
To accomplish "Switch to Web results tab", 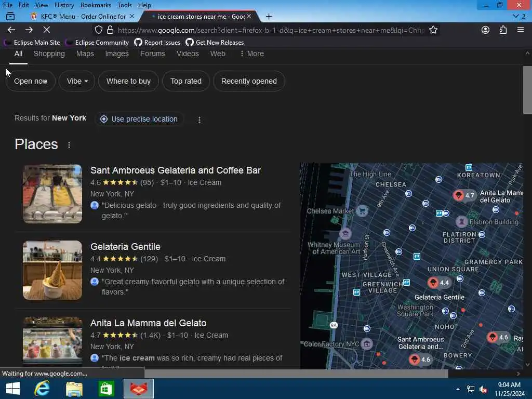I will pyautogui.click(x=218, y=54).
